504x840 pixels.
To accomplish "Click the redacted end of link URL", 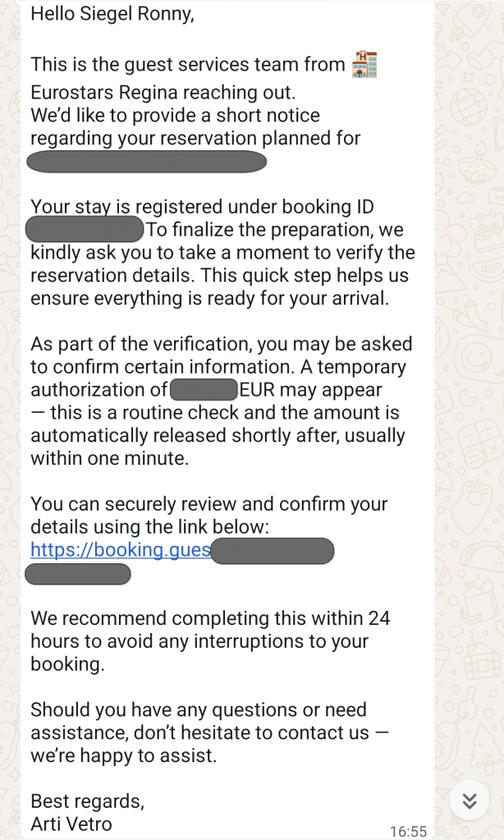I will pos(272,550).
